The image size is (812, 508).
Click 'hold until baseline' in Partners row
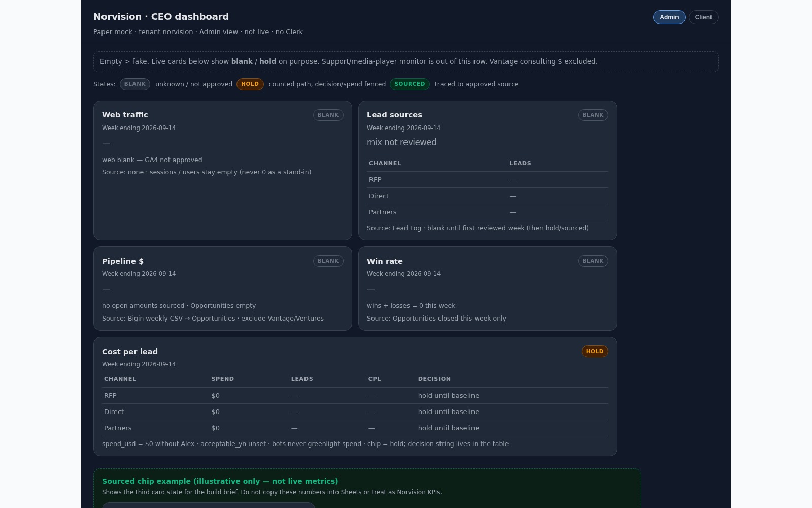click(449, 428)
